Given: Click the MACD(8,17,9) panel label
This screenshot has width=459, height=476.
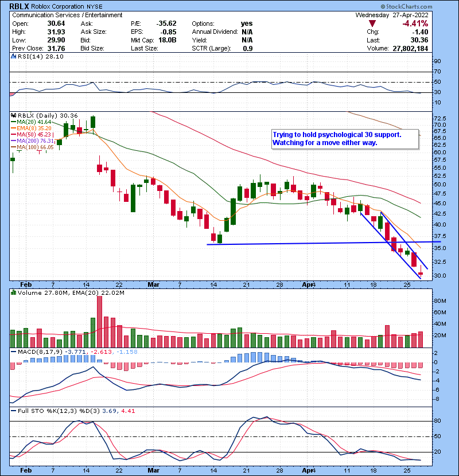Looking at the screenshot, I should pos(40,352).
